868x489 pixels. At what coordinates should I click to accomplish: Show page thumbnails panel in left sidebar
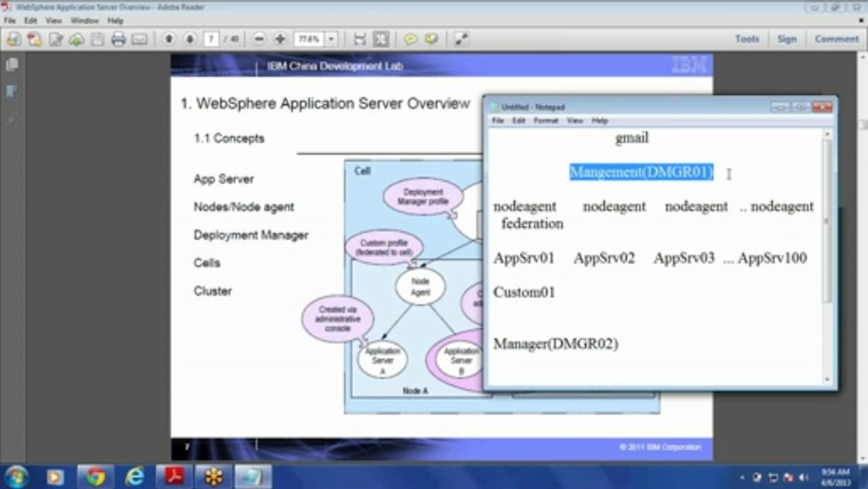[x=12, y=65]
